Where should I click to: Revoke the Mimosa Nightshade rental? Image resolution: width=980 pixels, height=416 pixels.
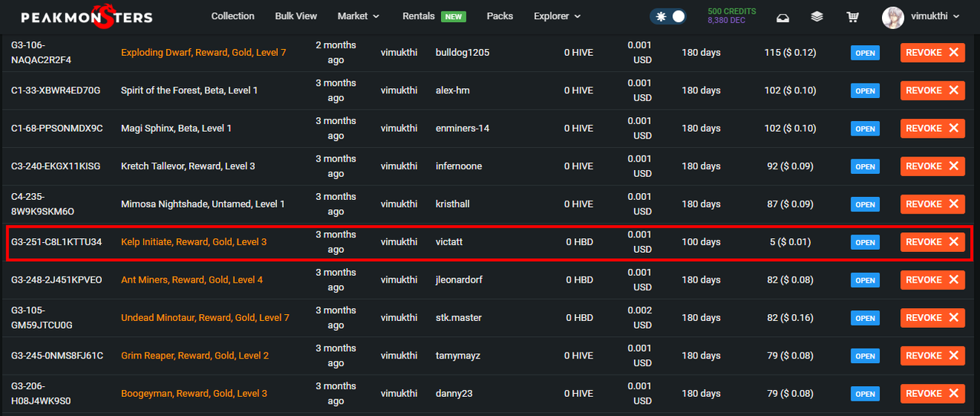pyautogui.click(x=933, y=204)
